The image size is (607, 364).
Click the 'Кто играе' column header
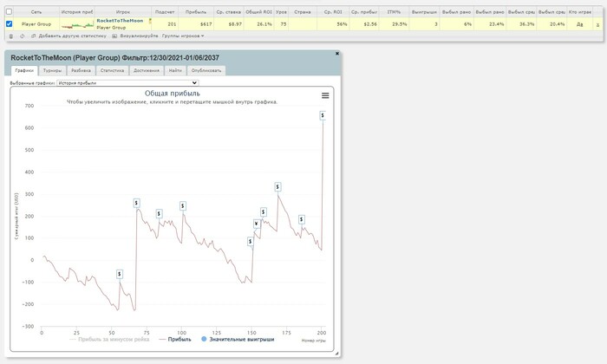pos(579,12)
